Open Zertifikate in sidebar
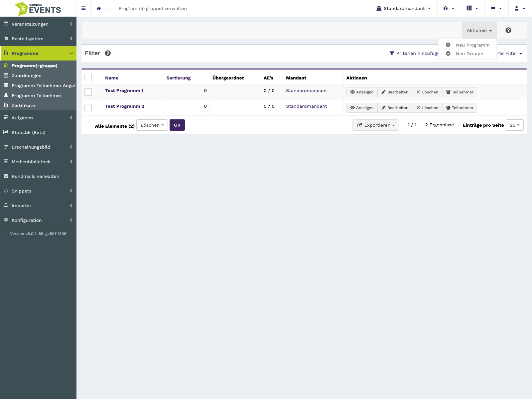The height and width of the screenshot is (399, 532). [38, 105]
